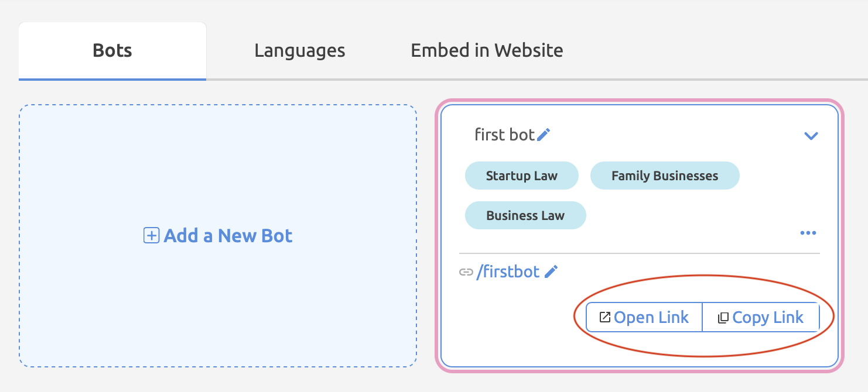868x392 pixels.
Task: Click the first bot name text
Action: [x=504, y=135]
